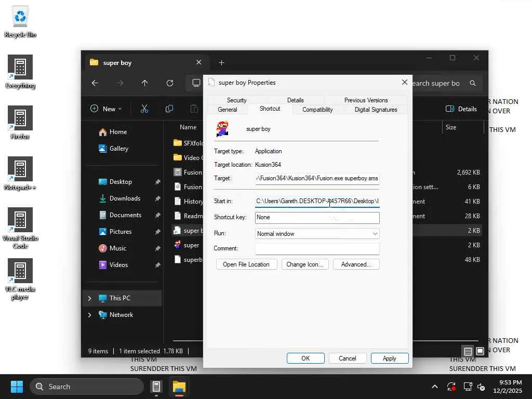Switch Explorer to details list view icon
The image size is (532, 399).
468,351
